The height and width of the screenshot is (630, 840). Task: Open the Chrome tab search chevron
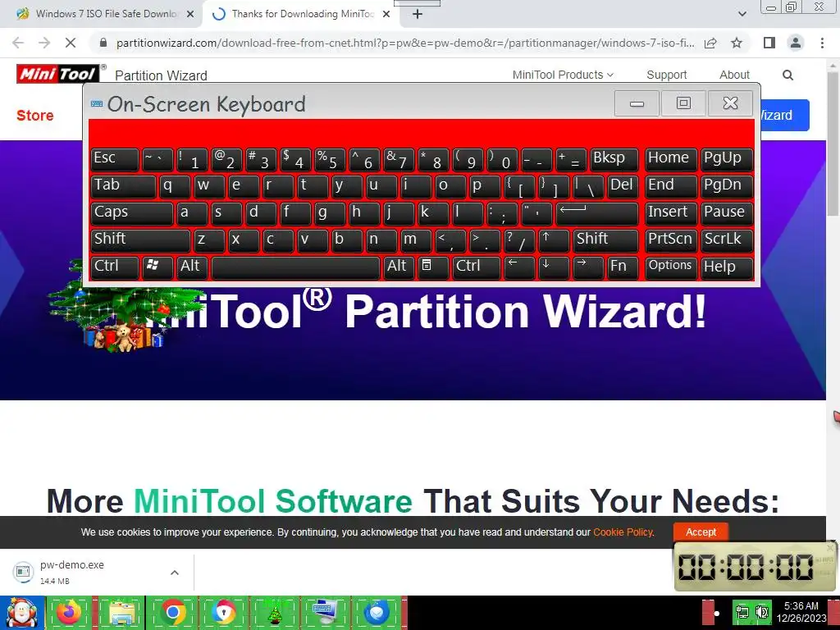pyautogui.click(x=742, y=15)
